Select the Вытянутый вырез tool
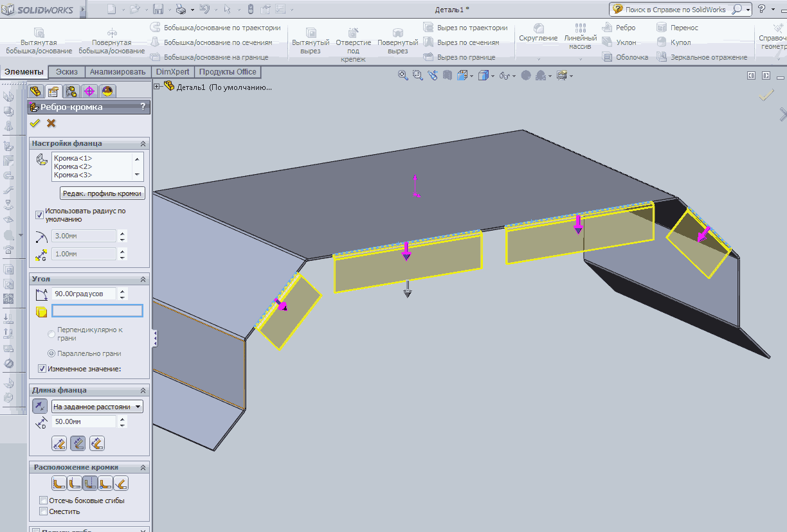 311,41
